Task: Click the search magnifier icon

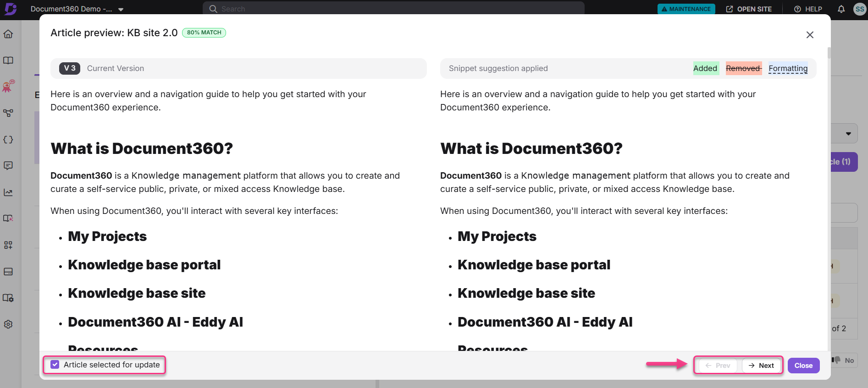Action: pos(213,9)
